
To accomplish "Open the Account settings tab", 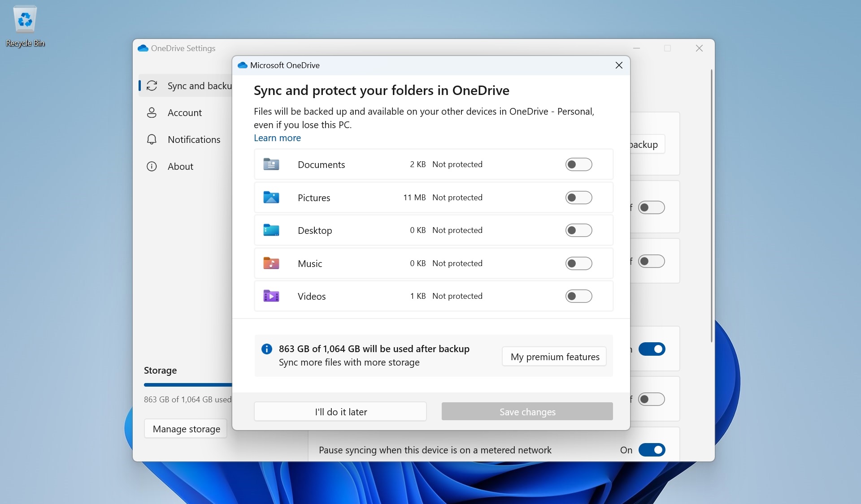I will pos(184,113).
